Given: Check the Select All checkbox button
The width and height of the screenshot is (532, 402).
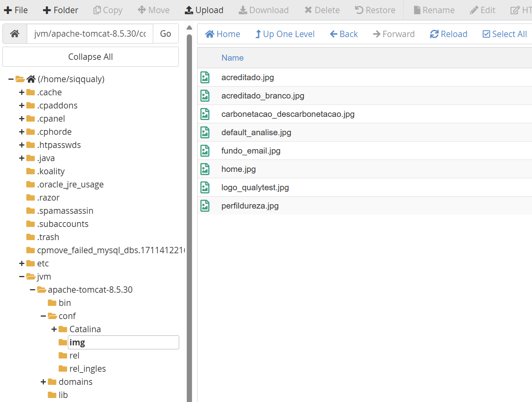Looking at the screenshot, I should click(504, 34).
